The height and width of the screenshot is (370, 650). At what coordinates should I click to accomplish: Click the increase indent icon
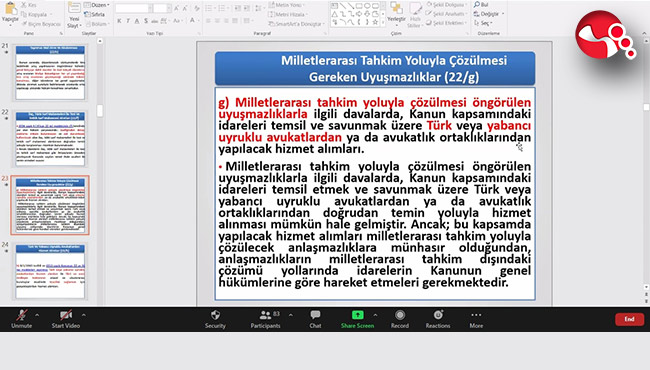pos(247,8)
